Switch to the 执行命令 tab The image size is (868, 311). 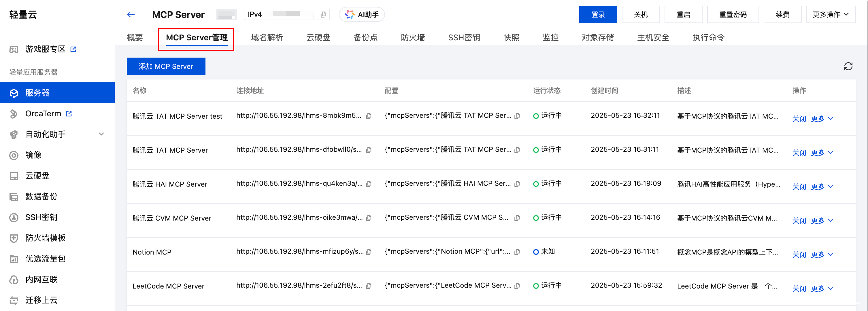pos(708,37)
